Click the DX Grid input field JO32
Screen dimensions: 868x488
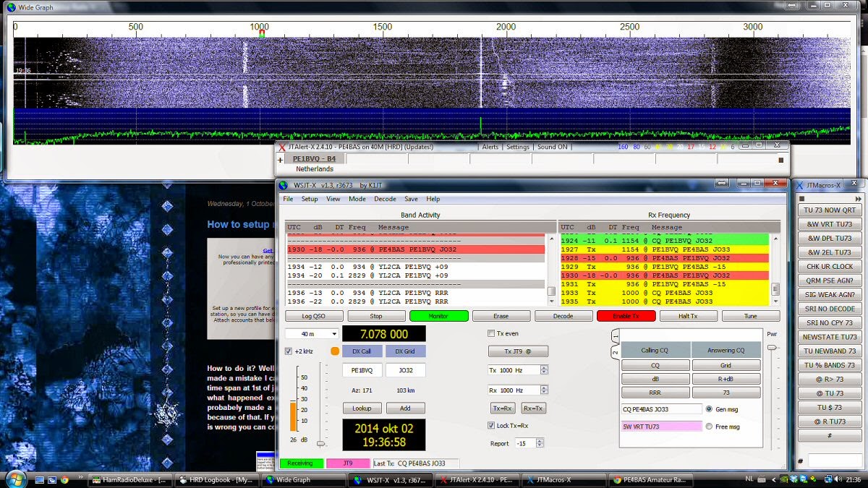[405, 370]
